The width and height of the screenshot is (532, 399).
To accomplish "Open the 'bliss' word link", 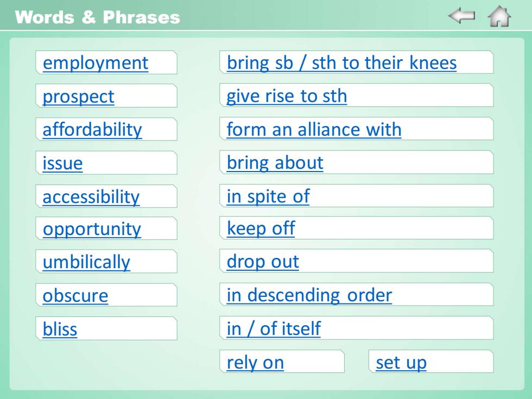I will pos(60,329).
